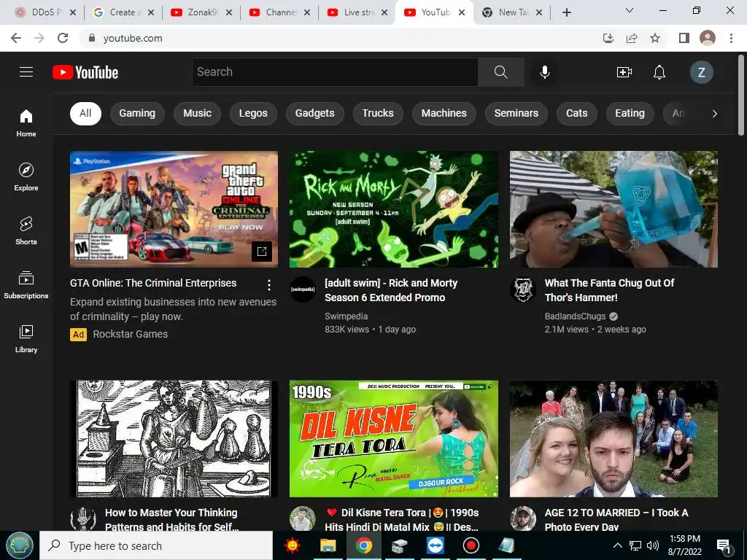Open Swimpedia channel name link
747x560 pixels.
pos(347,316)
